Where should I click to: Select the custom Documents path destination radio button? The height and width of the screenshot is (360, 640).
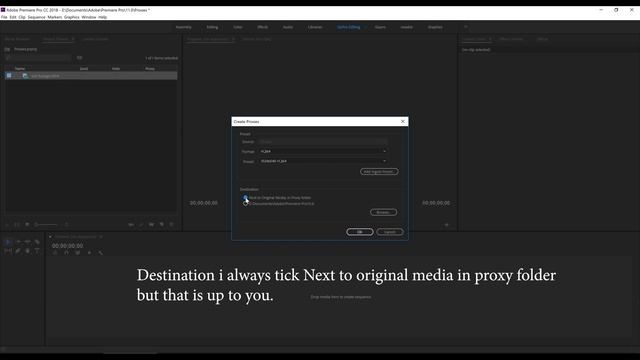click(x=245, y=203)
